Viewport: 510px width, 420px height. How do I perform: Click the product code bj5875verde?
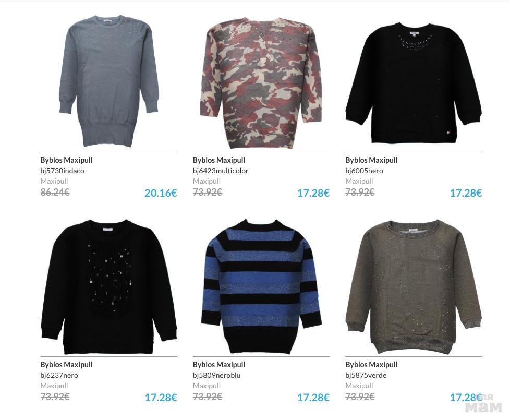(366, 376)
